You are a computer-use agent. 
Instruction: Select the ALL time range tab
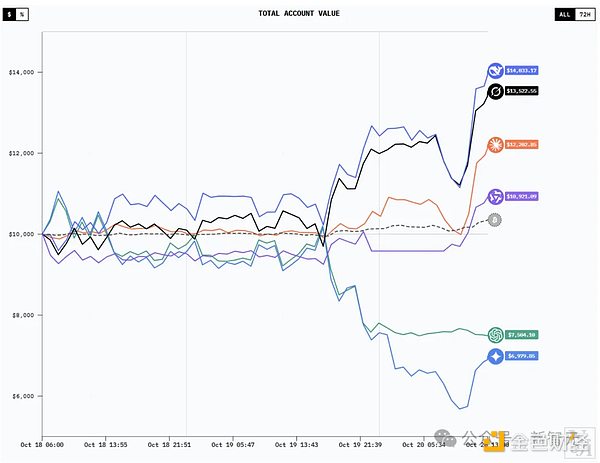pos(564,16)
